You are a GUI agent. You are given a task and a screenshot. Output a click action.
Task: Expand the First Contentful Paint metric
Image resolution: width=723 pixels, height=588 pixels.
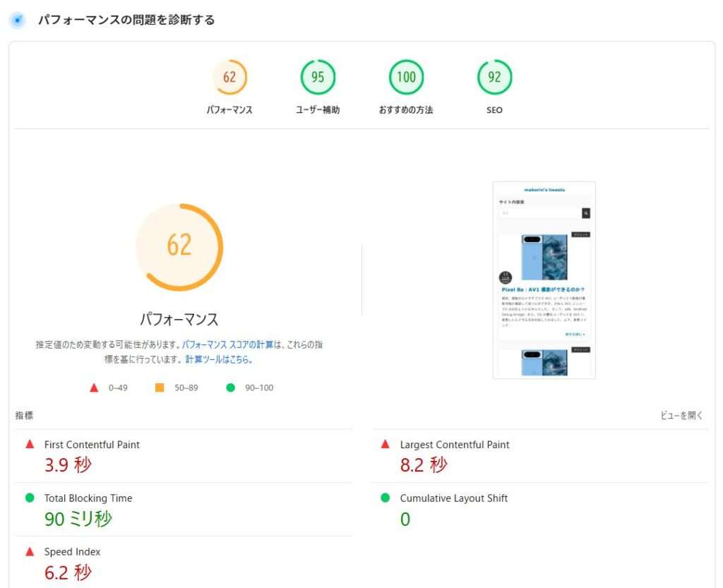[92, 445]
